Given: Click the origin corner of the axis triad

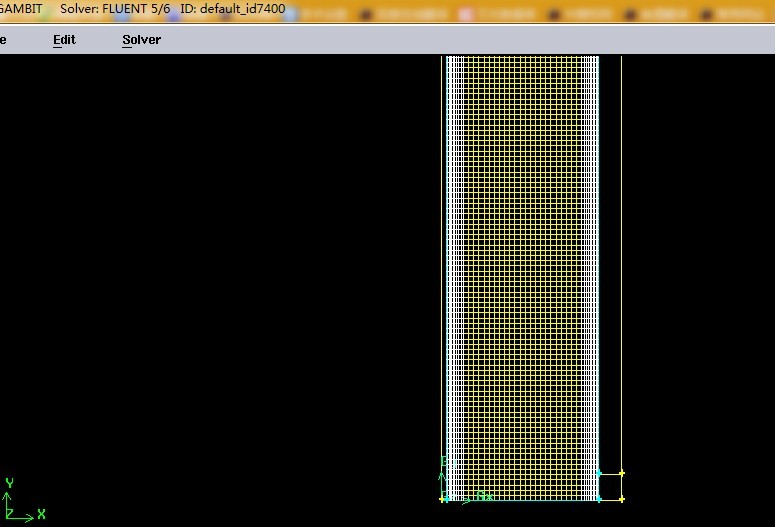Looking at the screenshot, I should pyautogui.click(x=8, y=516).
